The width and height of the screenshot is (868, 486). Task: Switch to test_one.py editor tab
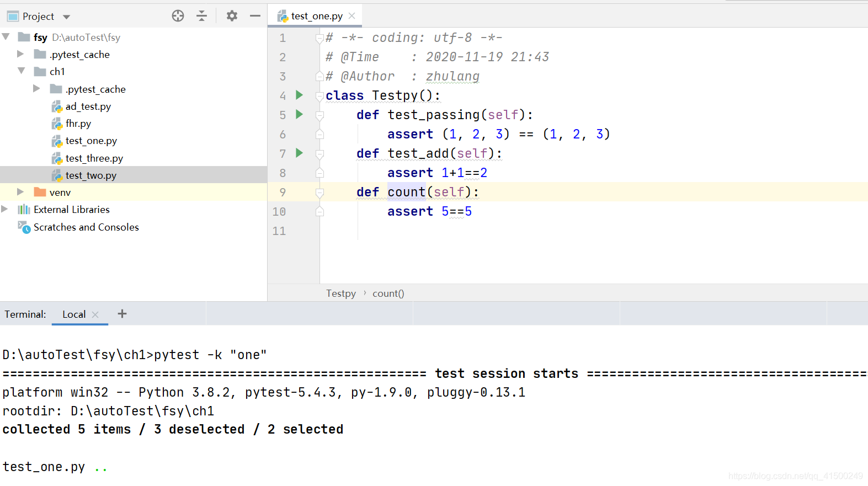(317, 16)
